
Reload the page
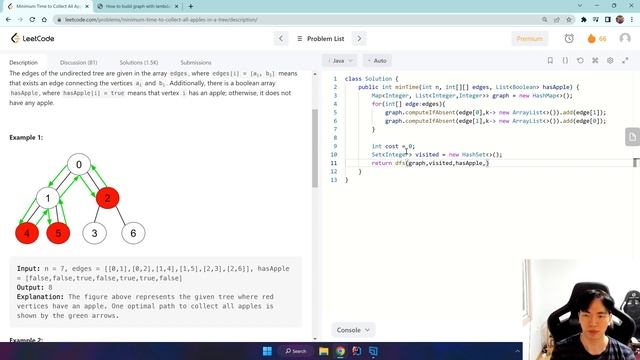[32, 19]
